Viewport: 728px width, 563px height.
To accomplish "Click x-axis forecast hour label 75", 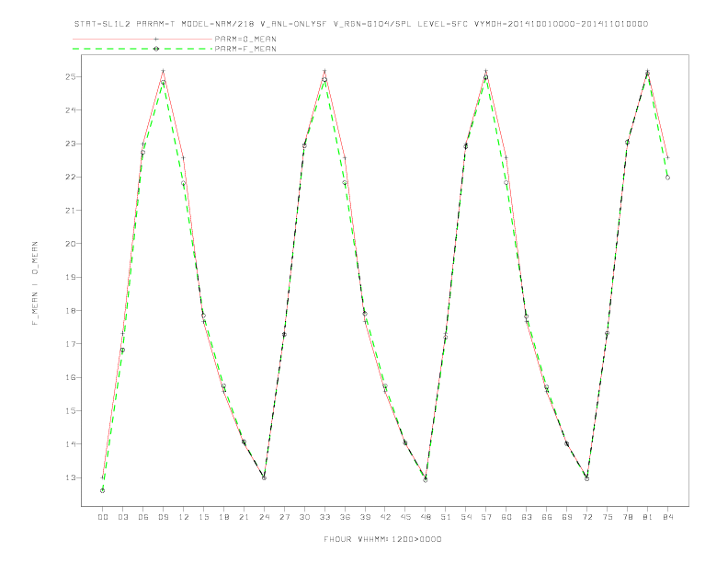I will [608, 517].
